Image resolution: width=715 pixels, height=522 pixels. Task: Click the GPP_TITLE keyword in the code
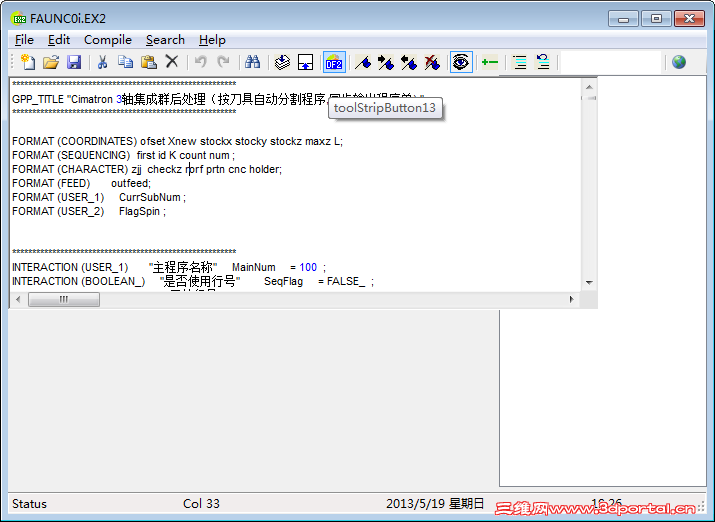[38, 99]
